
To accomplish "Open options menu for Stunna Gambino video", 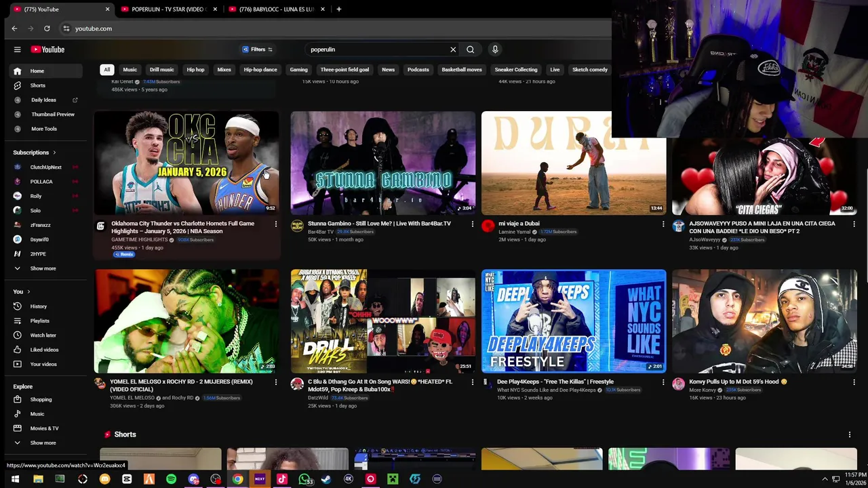I will click(473, 224).
